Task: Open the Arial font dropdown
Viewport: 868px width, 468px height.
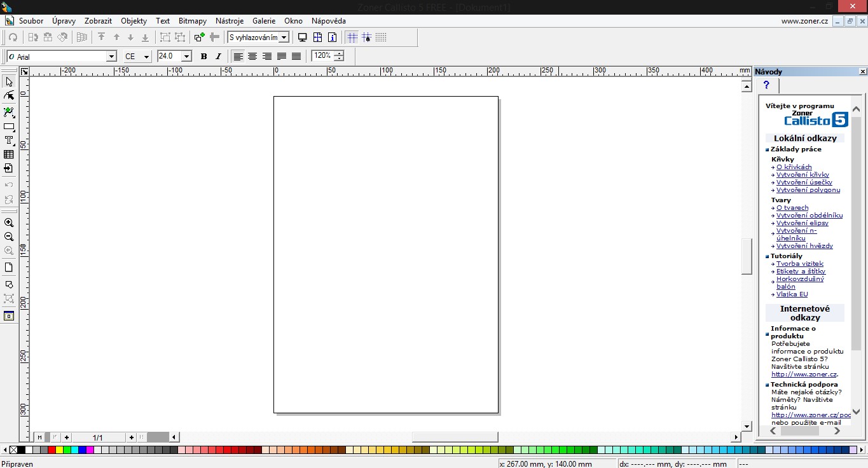Action: 111,57
